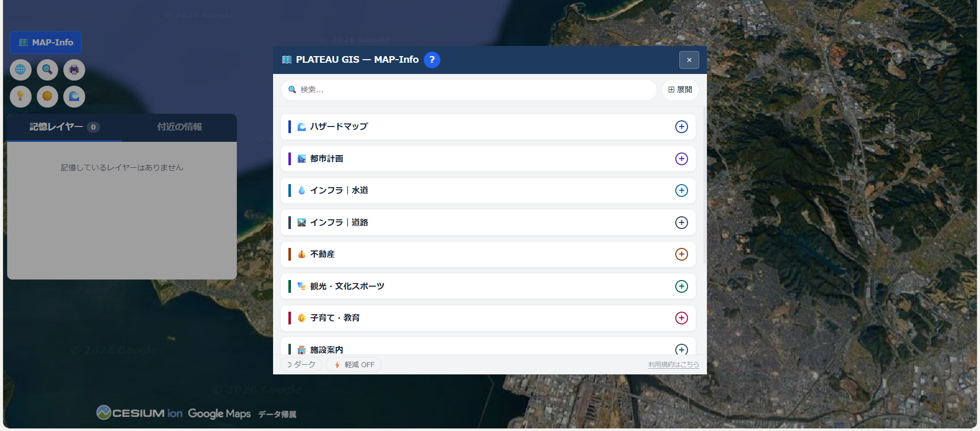The image size is (980, 431).
Task: Expand the 観光・文化スポーツ category
Action: tap(681, 286)
